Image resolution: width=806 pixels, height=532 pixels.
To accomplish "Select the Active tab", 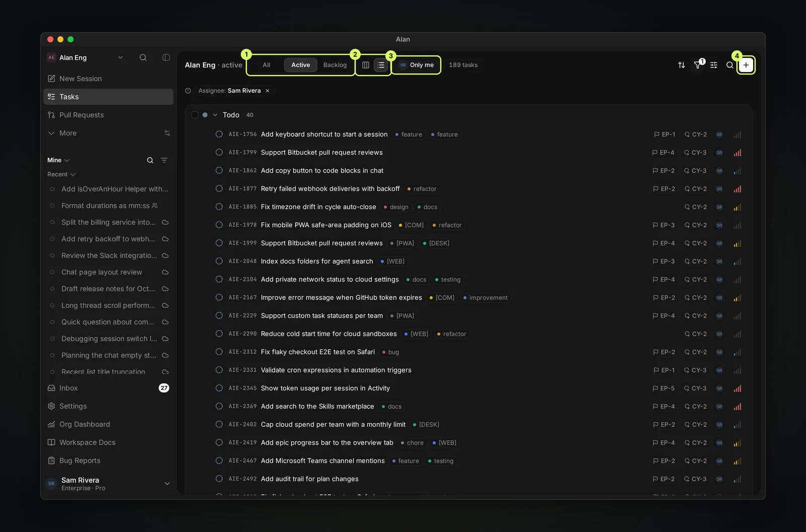I will click(301, 65).
